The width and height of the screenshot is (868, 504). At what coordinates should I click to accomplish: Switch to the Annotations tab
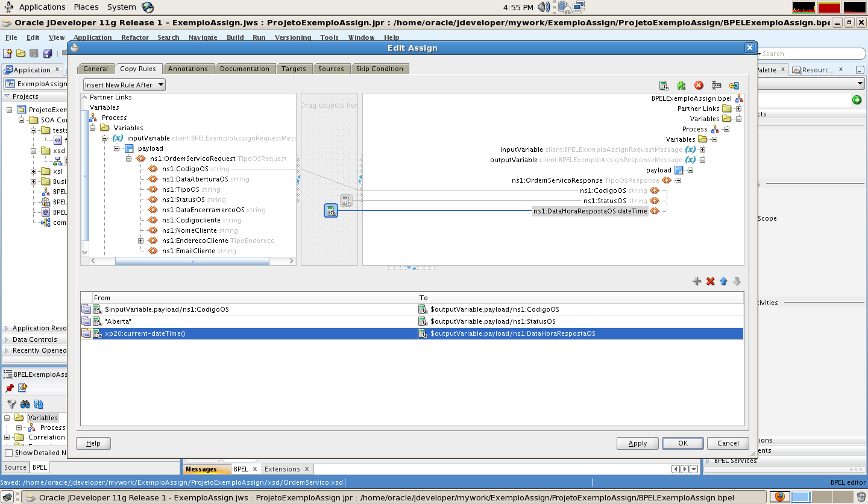tap(187, 69)
